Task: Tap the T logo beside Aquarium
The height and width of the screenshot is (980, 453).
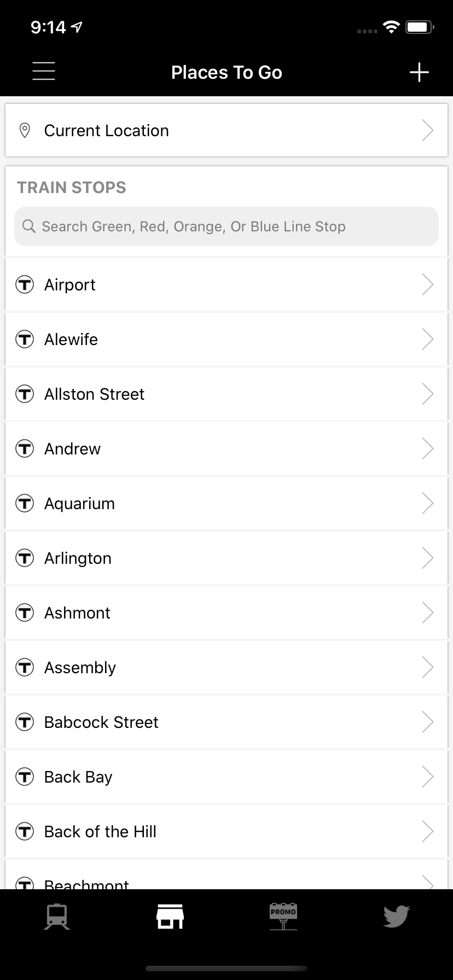Action: tap(25, 504)
